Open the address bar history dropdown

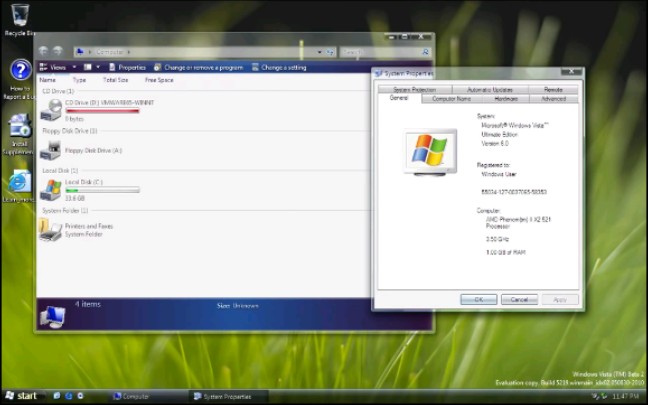pyautogui.click(x=319, y=52)
